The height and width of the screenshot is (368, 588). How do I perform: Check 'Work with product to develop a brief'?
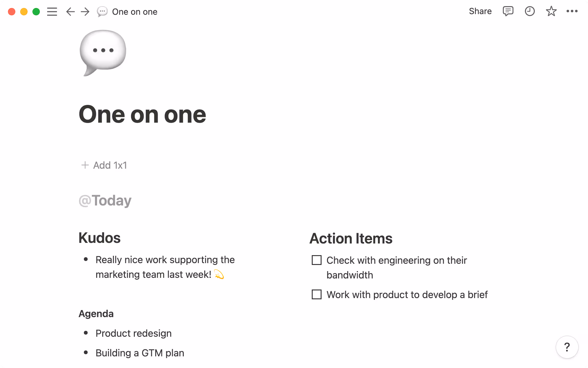pyautogui.click(x=317, y=294)
